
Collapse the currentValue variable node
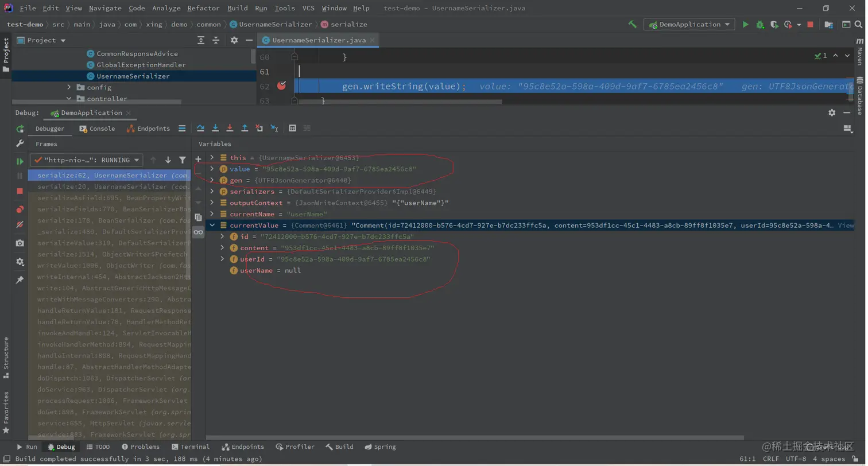tap(212, 226)
